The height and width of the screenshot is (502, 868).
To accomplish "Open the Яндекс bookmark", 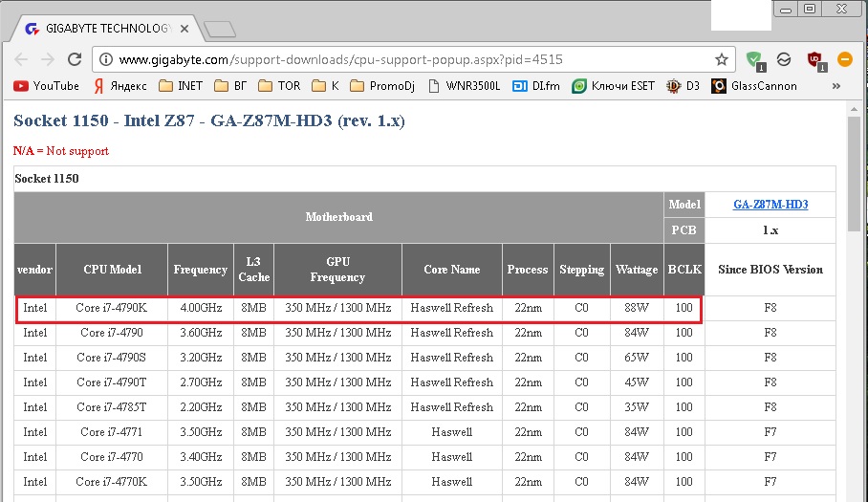I will (x=120, y=86).
